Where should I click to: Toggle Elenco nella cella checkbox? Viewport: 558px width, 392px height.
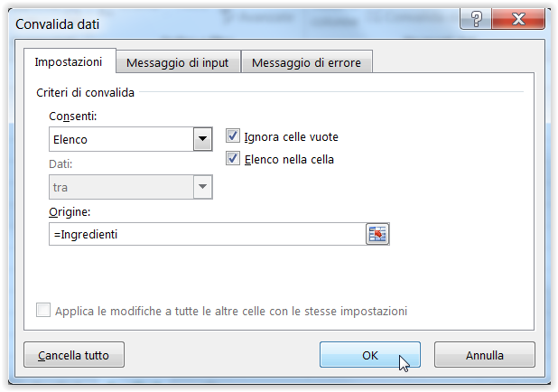tap(233, 158)
